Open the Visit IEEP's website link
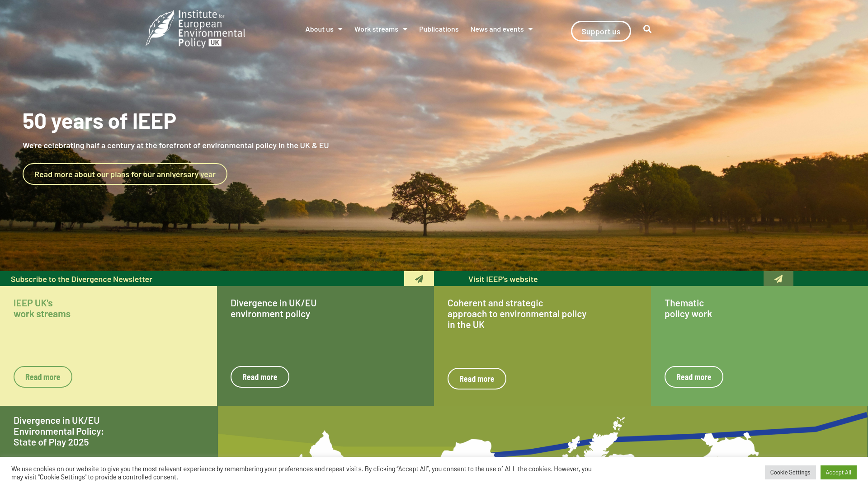The width and height of the screenshot is (868, 488). click(x=503, y=279)
